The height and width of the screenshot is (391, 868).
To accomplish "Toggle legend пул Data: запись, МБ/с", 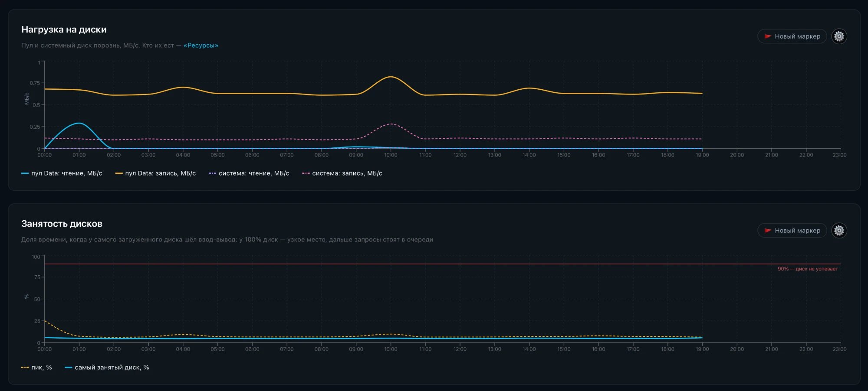I will pyautogui.click(x=155, y=173).
